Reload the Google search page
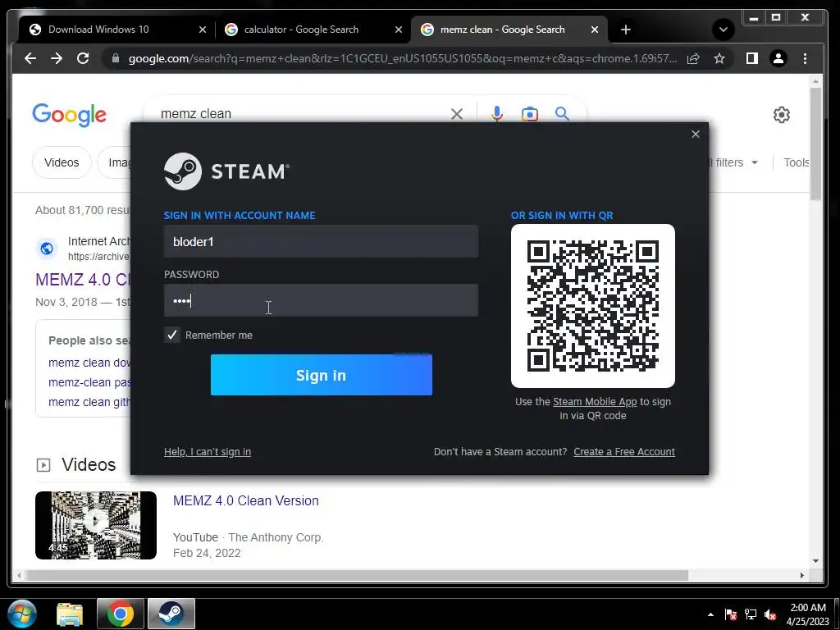Screen dimensions: 840x630 coord(83,58)
